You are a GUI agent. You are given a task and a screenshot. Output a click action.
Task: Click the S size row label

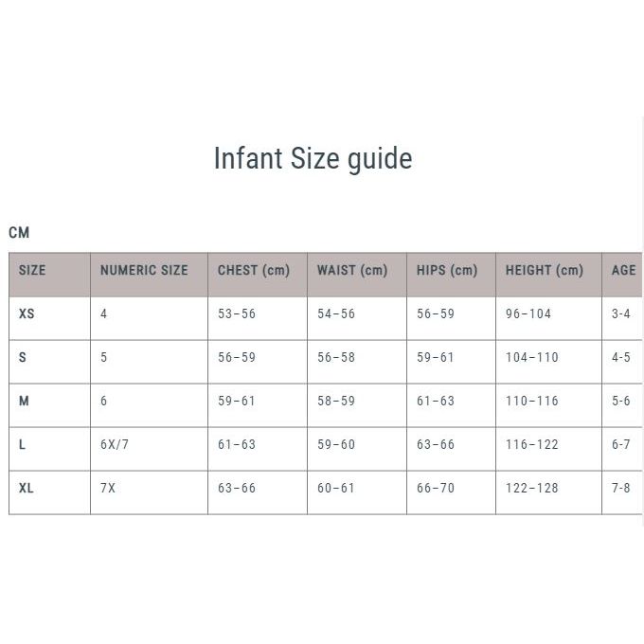click(x=23, y=357)
